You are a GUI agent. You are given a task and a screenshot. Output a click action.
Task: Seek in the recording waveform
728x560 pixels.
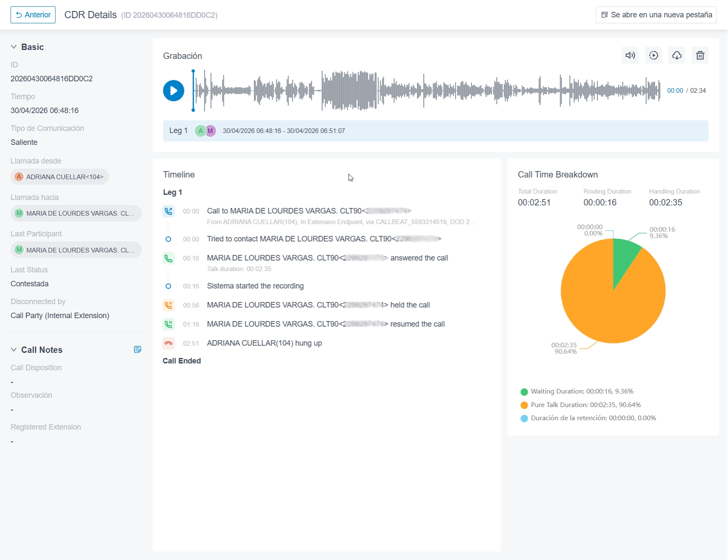coord(426,91)
